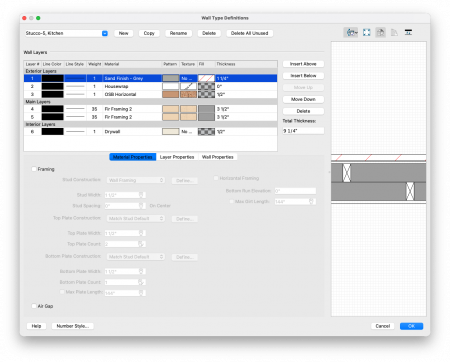This screenshot has width=450, height=362.
Task: Click the Top Plate Width stepper
Action: click(141, 233)
